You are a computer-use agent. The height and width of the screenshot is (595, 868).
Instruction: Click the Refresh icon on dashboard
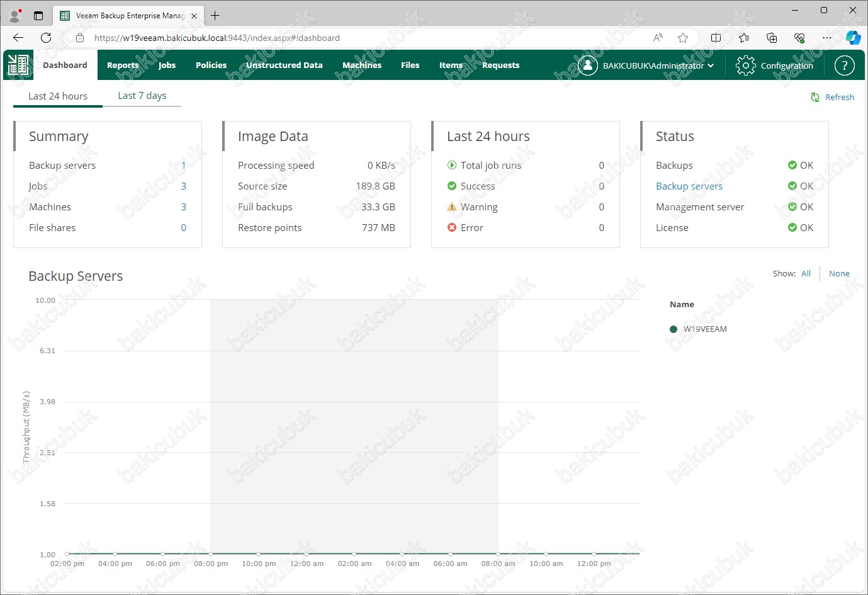pyautogui.click(x=815, y=97)
